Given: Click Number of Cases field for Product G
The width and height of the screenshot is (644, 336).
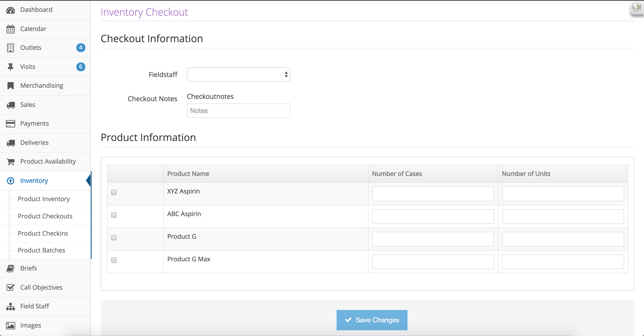Looking at the screenshot, I should tap(433, 239).
